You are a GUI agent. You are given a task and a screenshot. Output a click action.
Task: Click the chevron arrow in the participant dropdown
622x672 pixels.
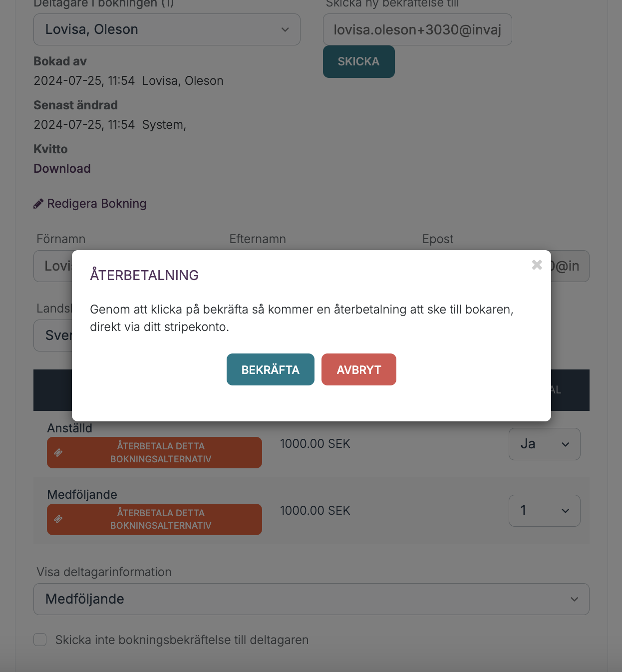tap(285, 29)
